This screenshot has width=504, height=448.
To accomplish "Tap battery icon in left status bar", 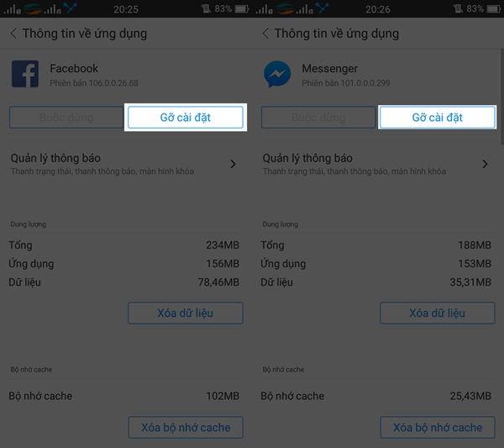I will pyautogui.click(x=242, y=9).
